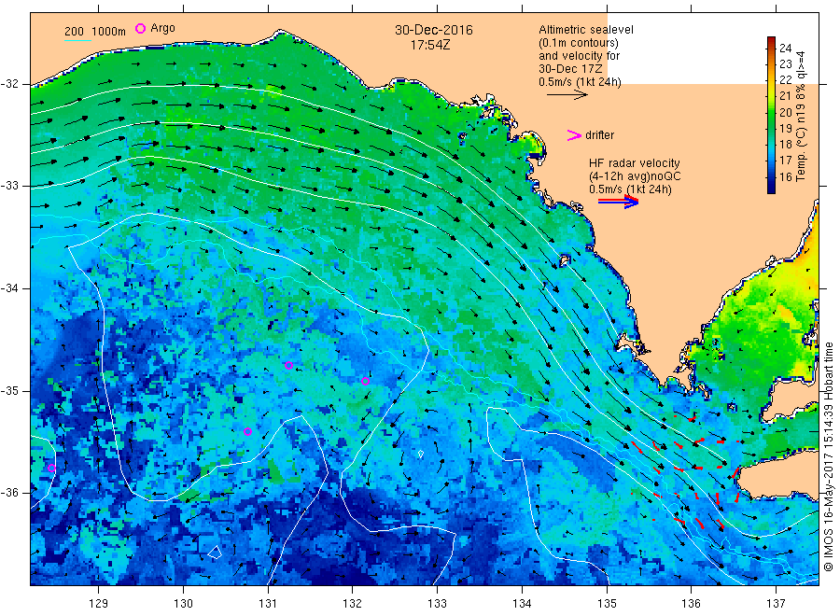Click the 132 longitude axis label
Viewport: 840px width, 616px height.
click(x=353, y=604)
